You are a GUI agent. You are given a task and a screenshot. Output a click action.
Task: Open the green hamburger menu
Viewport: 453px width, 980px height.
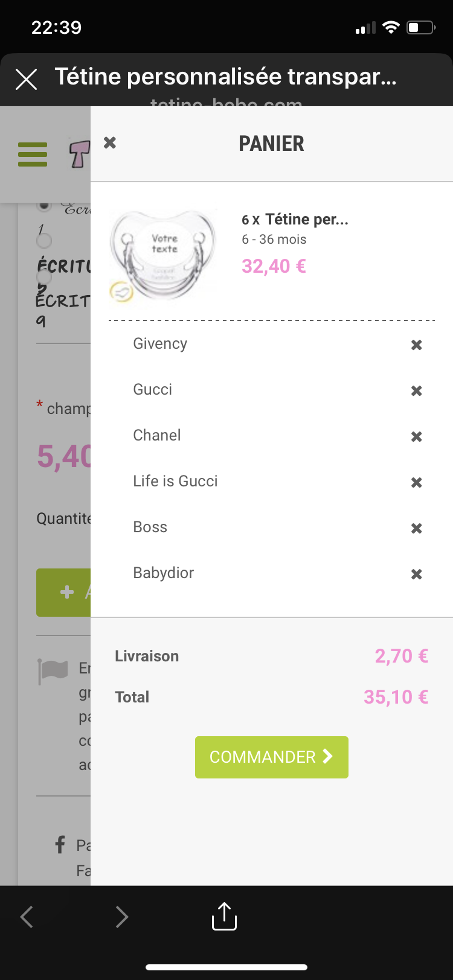pos(33,154)
